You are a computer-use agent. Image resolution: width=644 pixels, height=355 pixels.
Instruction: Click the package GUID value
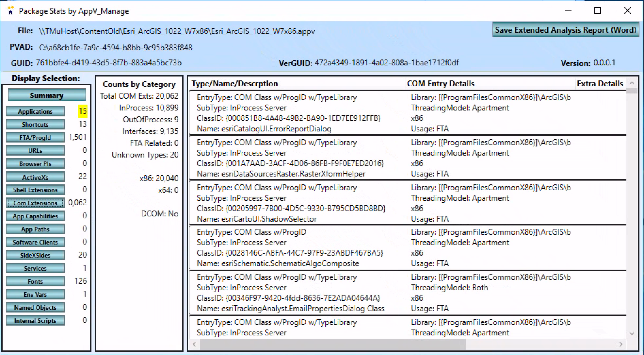click(109, 63)
